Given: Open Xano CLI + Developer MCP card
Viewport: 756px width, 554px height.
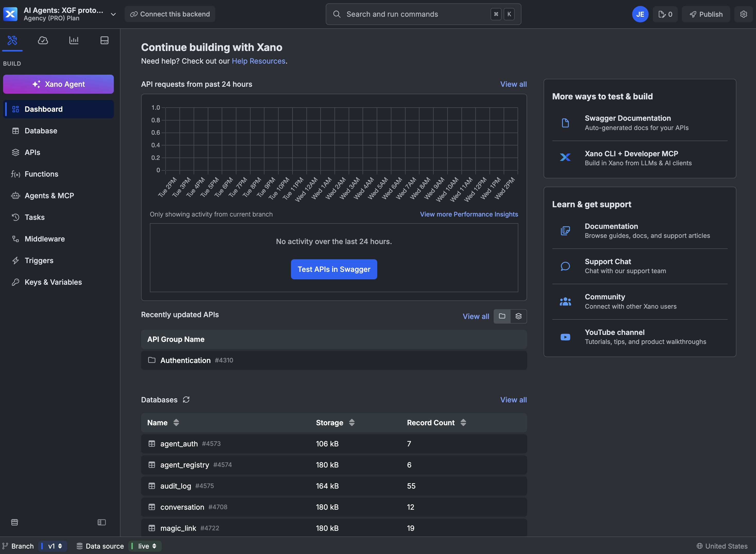Looking at the screenshot, I should click(640, 158).
